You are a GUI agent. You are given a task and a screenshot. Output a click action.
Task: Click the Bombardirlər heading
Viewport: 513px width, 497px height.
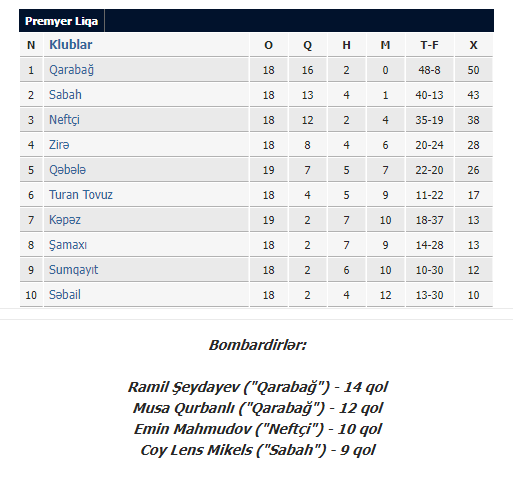click(257, 345)
